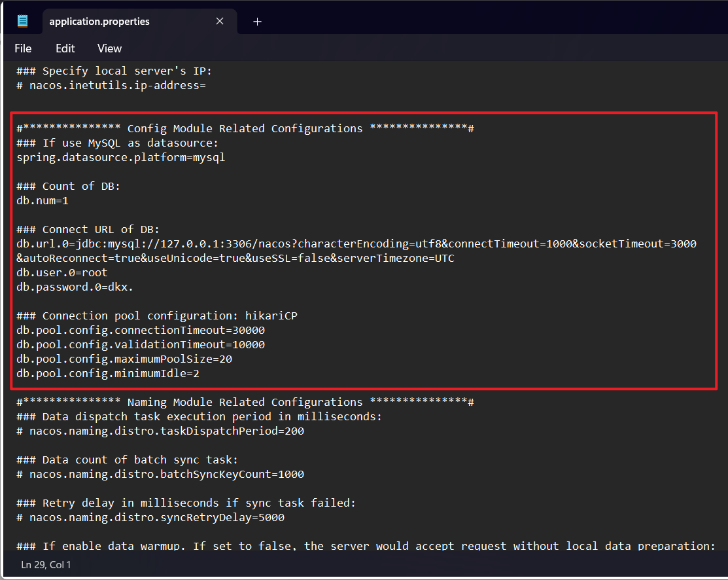
Task: Click the line db.password.0=dkx.
Action: tap(75, 287)
